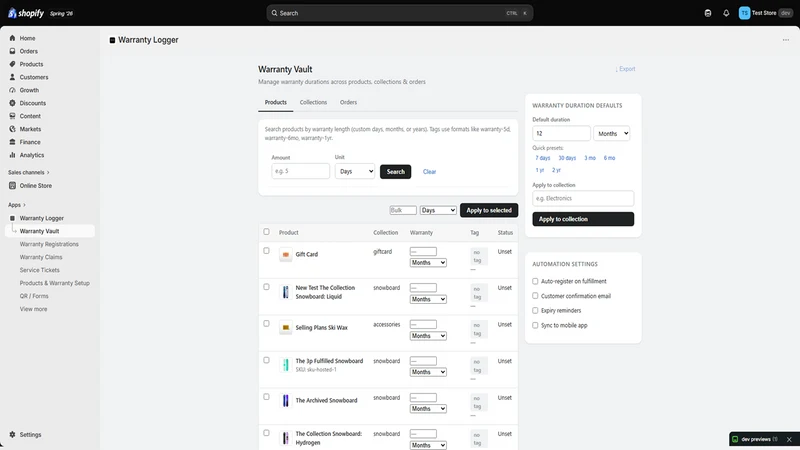Screen dimensions: 800x450
Task: Click the Customers person icon
Action: click(12, 77)
